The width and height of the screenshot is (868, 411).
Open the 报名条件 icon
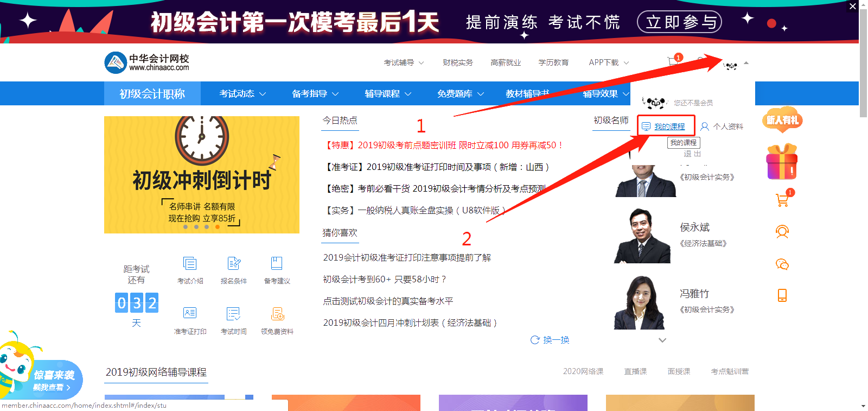tap(234, 264)
